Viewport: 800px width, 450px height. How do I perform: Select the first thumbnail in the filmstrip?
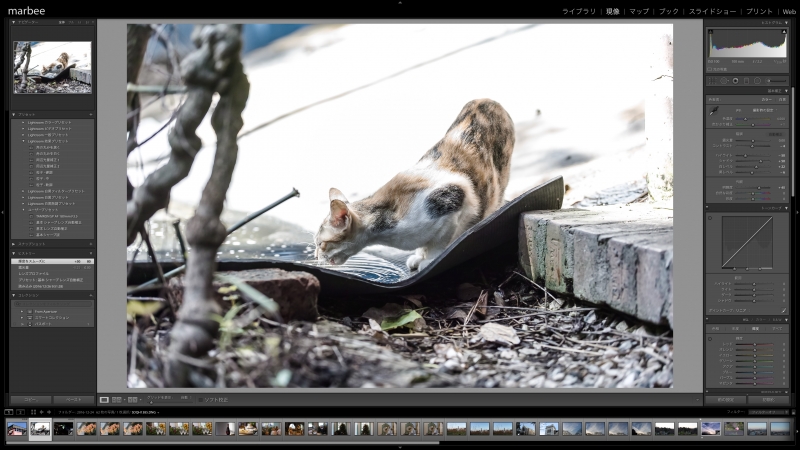(17, 429)
